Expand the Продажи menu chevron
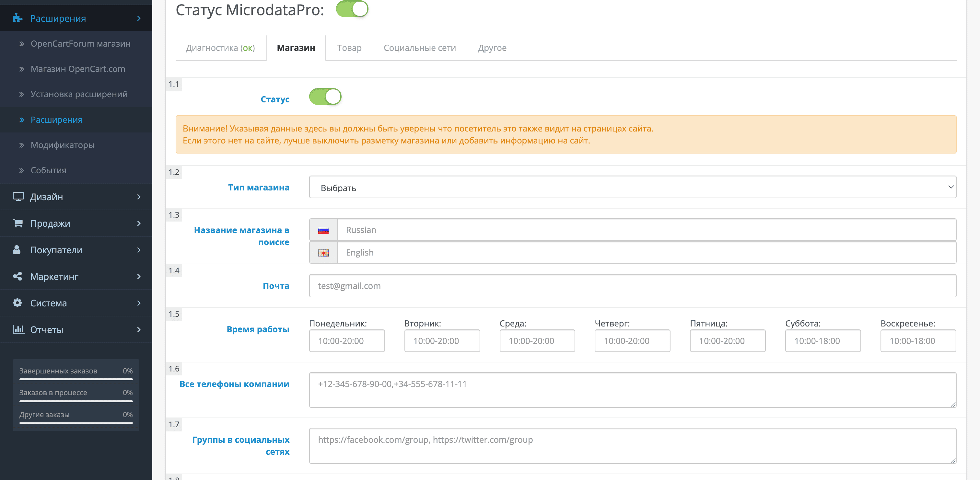 coord(139,223)
